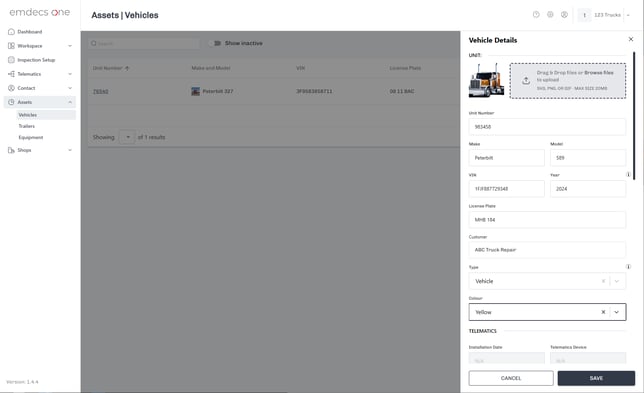The width and height of the screenshot is (644, 393).
Task: Clear the Vehicle type selection
Action: click(x=603, y=281)
